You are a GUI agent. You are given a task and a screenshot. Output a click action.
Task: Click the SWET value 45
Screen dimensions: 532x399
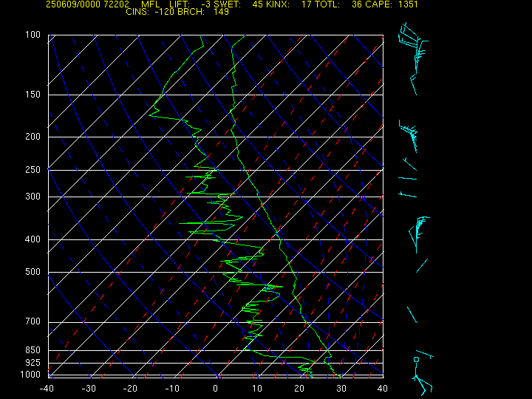[257, 4]
